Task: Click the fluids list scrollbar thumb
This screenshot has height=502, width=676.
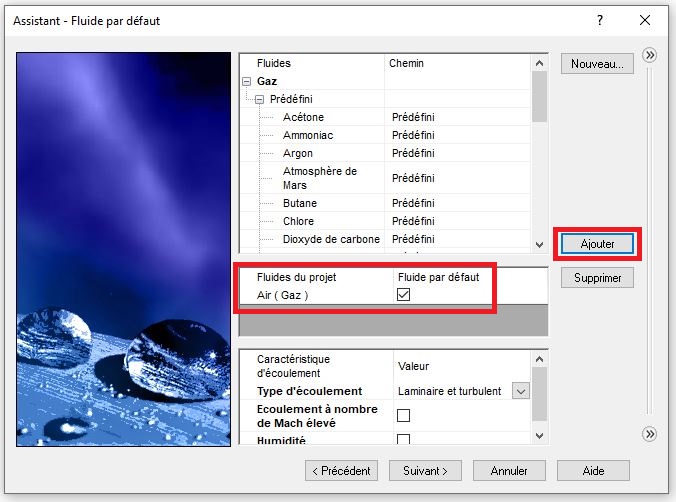Action: click(x=539, y=97)
